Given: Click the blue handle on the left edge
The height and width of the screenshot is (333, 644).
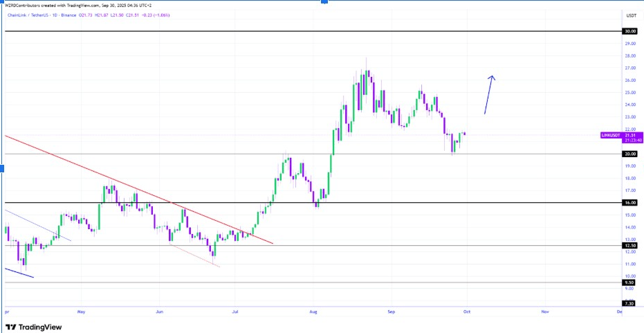Looking at the screenshot, I should tap(2, 168).
